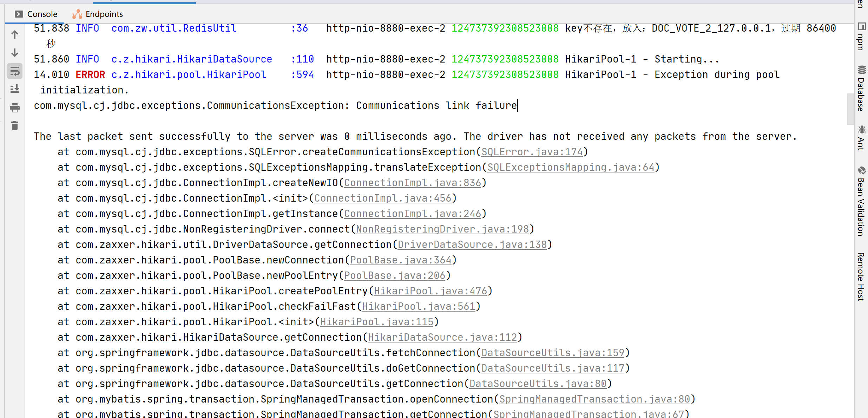Switch to the Endpoints tab
The height and width of the screenshot is (418, 868).
104,14
